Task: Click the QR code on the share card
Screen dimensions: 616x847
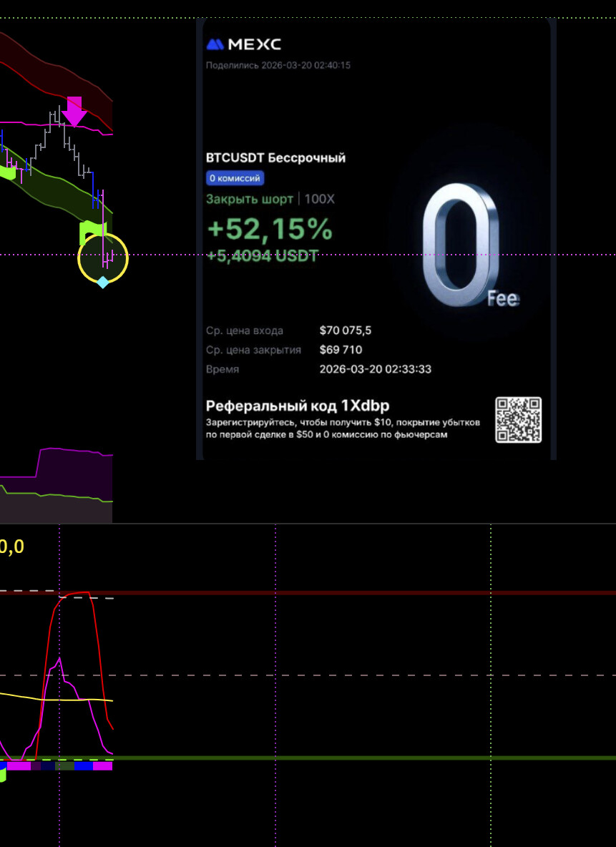Action: click(x=518, y=420)
